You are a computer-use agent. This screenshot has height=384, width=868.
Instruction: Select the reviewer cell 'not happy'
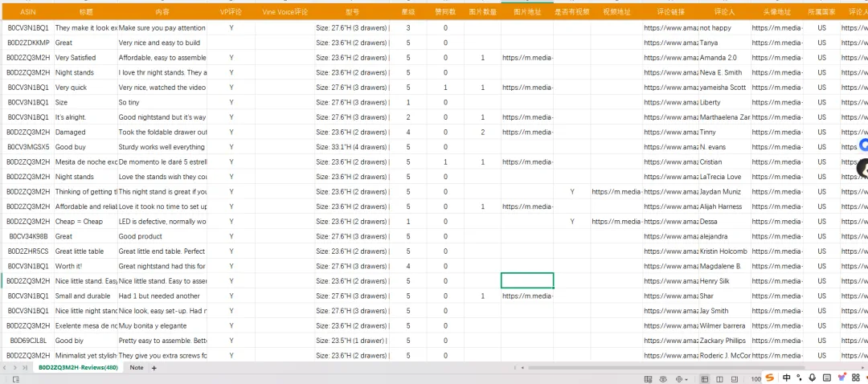[x=725, y=27]
